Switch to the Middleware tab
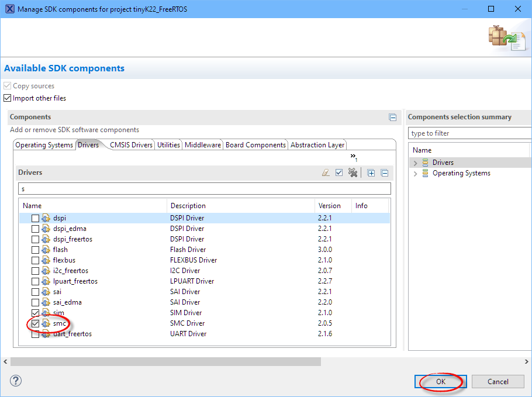The width and height of the screenshot is (532, 397). (x=203, y=145)
